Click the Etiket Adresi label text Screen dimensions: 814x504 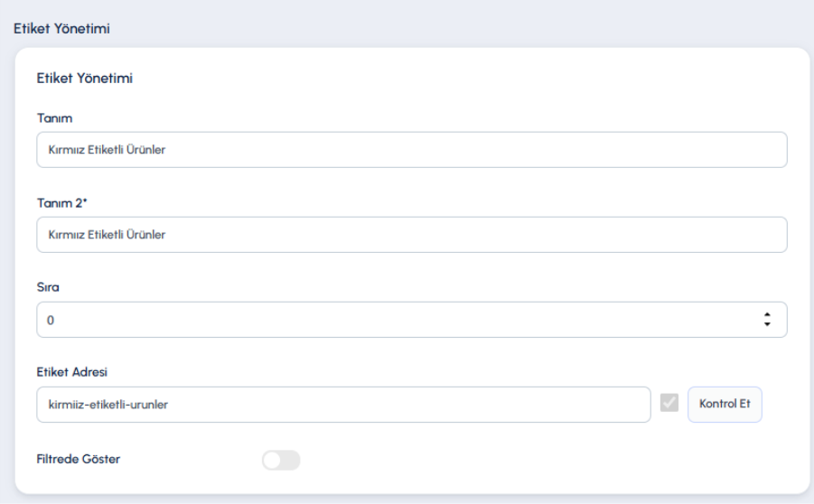[71, 372]
